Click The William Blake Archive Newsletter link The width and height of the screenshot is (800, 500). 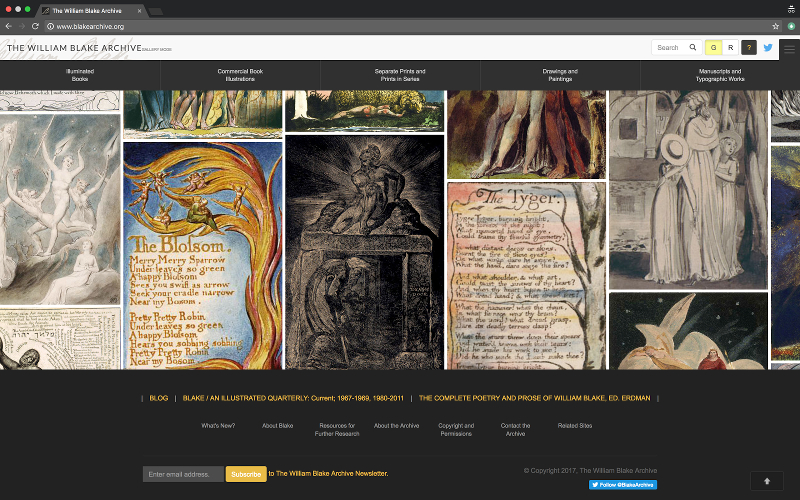click(x=332, y=473)
